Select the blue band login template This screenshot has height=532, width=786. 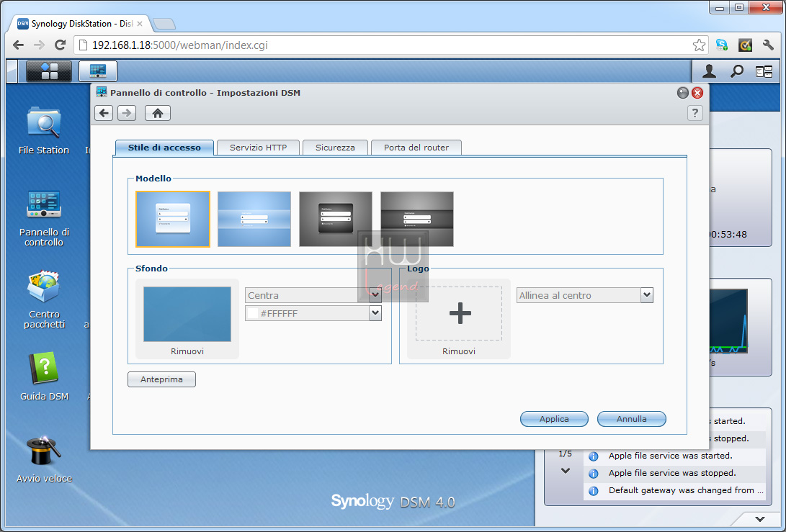[x=254, y=219]
